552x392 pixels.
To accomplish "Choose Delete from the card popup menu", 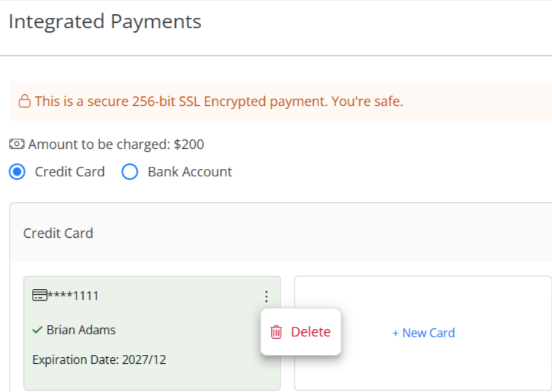I will (x=300, y=332).
